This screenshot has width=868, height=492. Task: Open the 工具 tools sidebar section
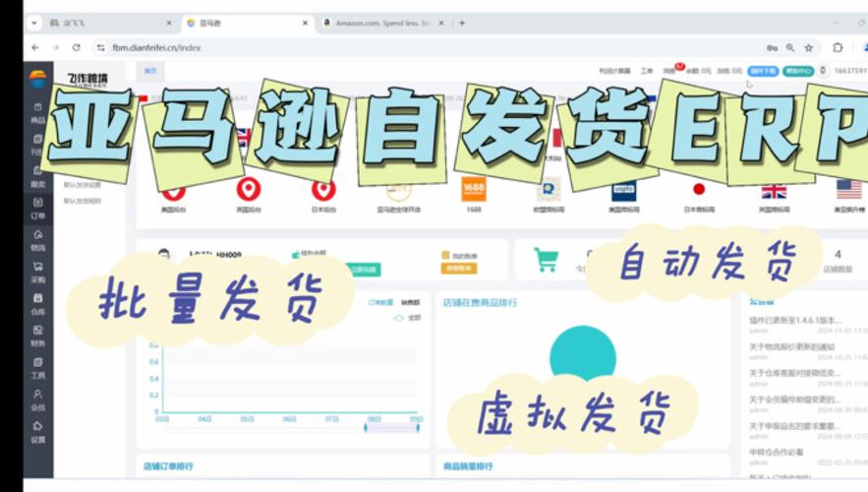point(37,368)
